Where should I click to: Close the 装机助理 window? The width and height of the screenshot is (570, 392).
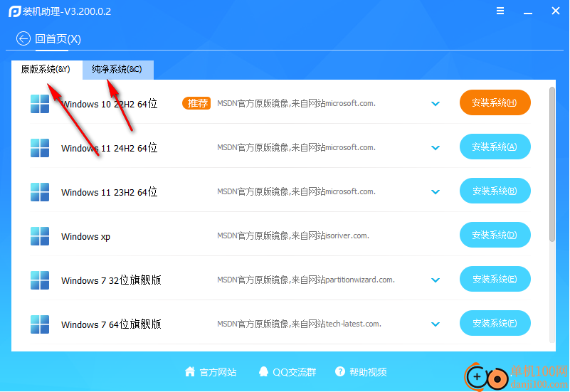point(556,11)
